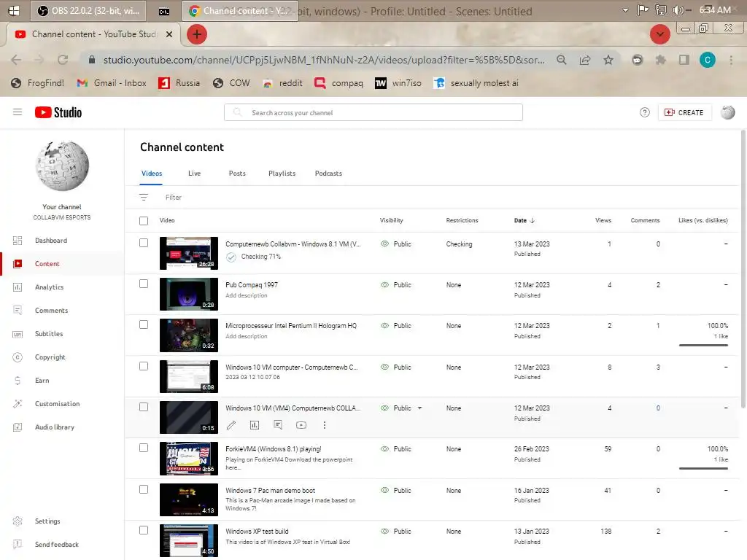The width and height of the screenshot is (747, 560).
Task: Open the Chrome extensions puzzle icon
Action: pyautogui.click(x=660, y=60)
